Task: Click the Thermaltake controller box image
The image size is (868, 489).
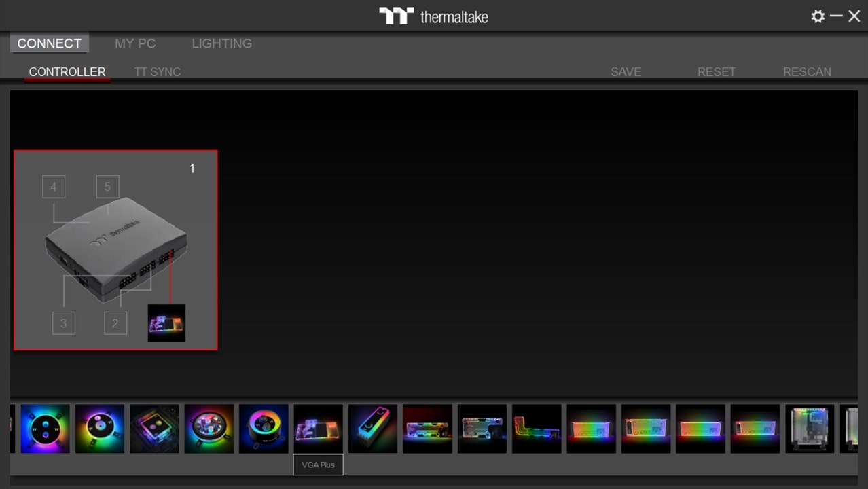Action: tap(116, 249)
